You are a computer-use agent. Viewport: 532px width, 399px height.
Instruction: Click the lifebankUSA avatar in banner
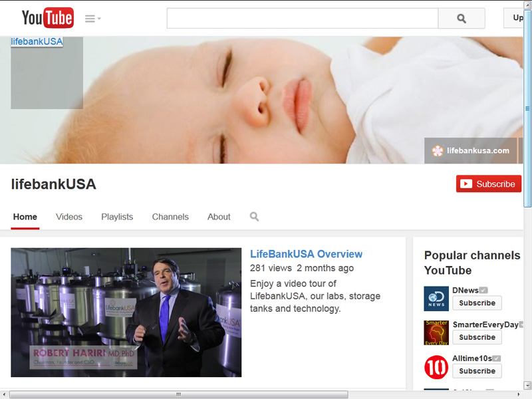click(x=47, y=73)
